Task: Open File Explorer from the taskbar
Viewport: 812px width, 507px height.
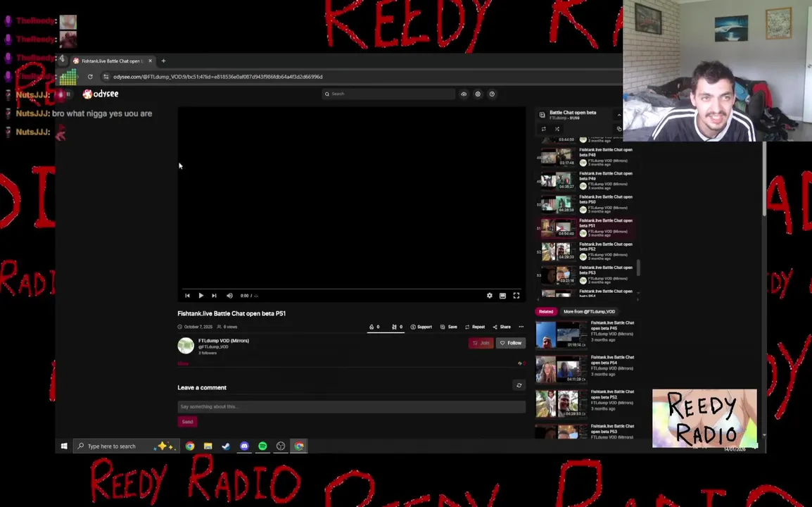Action: (x=208, y=446)
